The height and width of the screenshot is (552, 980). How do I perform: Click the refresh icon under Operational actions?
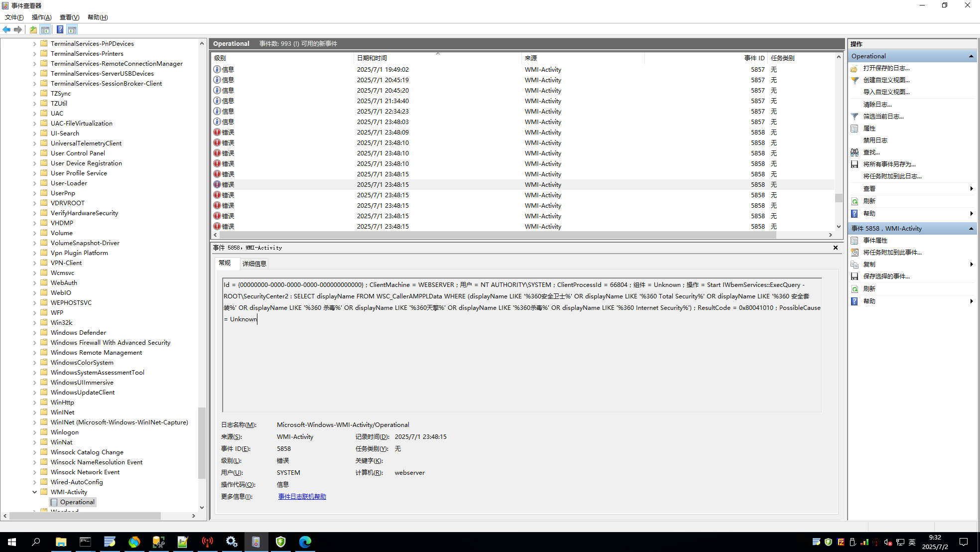[855, 201]
